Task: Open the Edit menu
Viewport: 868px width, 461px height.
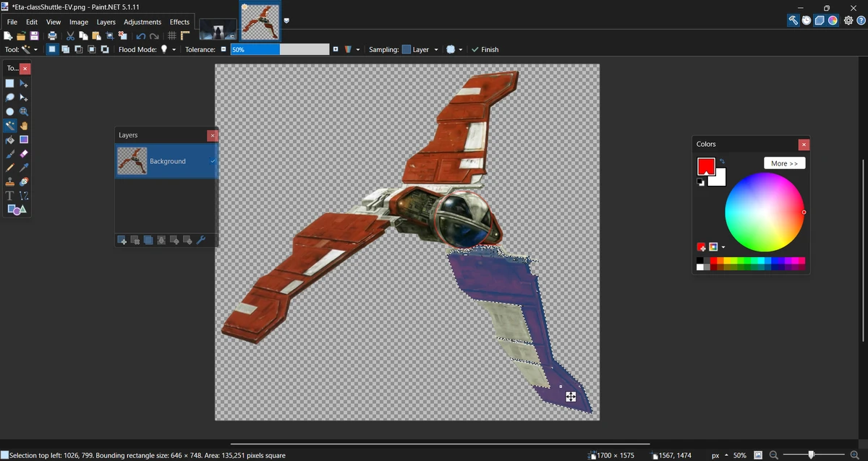Action: pyautogui.click(x=32, y=22)
